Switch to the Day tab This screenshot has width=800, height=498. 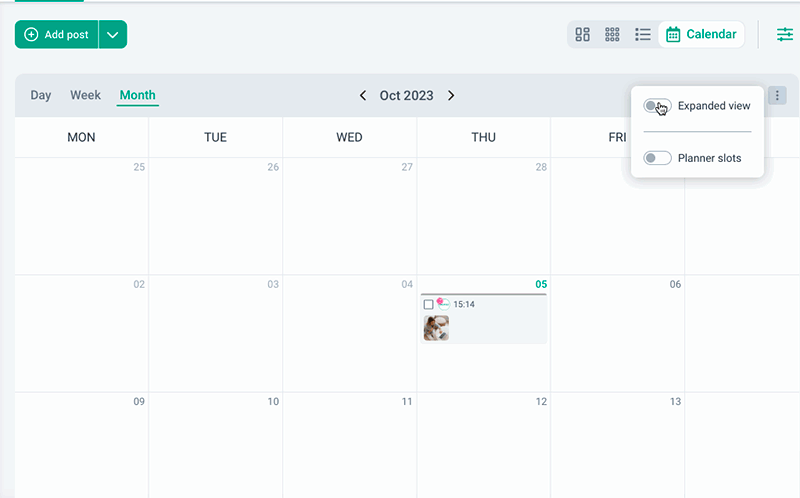(41, 96)
